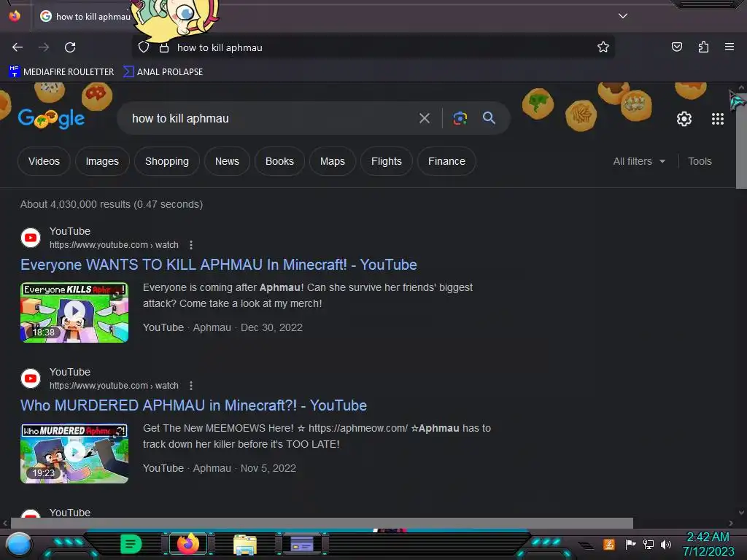
Task: Open the MEDIAFIRE ROULETTER bookmark
Action: click(x=61, y=72)
